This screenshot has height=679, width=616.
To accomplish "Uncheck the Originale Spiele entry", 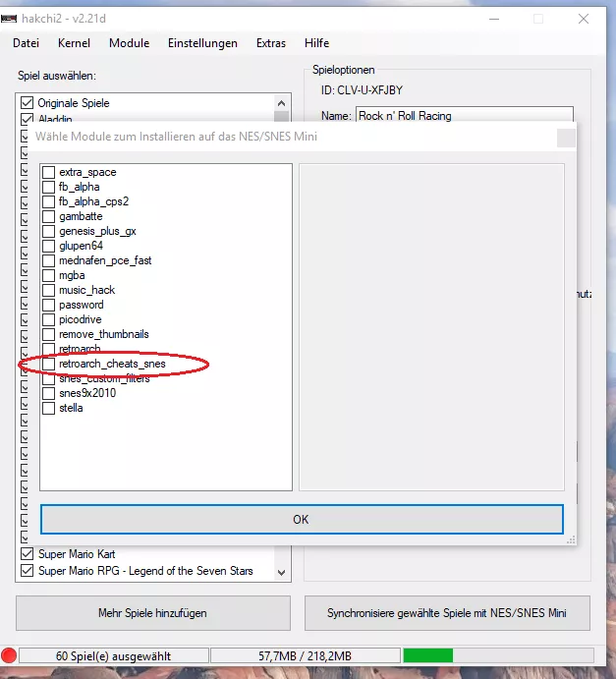I will [28, 103].
